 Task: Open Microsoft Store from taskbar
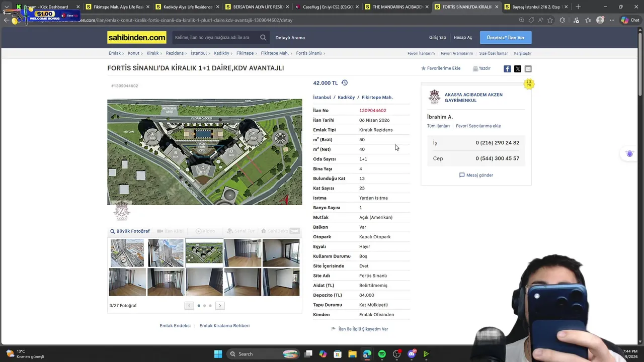tap(338, 354)
